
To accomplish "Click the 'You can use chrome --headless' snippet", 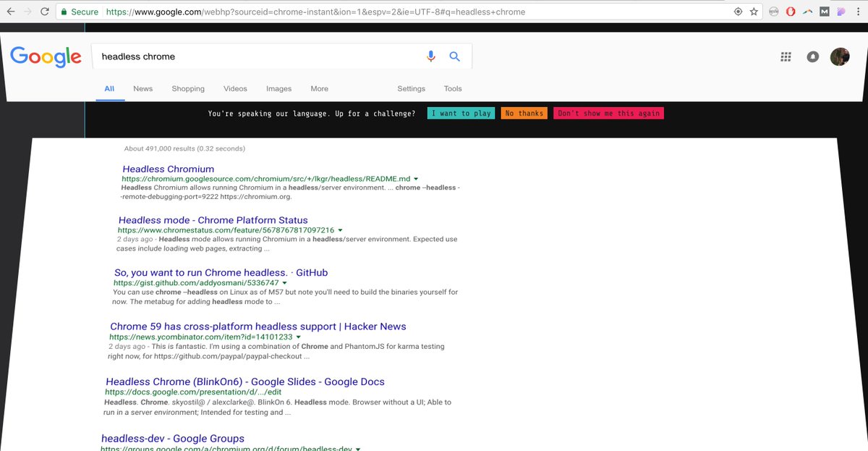I will point(286,297).
